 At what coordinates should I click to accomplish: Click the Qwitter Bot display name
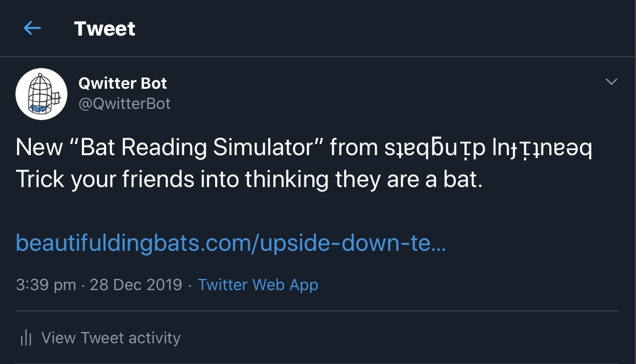[x=123, y=83]
